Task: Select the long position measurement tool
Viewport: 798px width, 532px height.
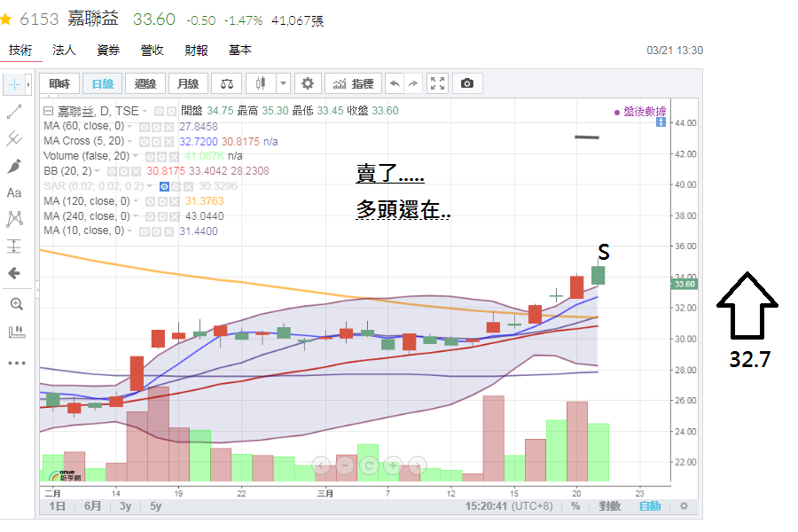Action: tap(14, 246)
